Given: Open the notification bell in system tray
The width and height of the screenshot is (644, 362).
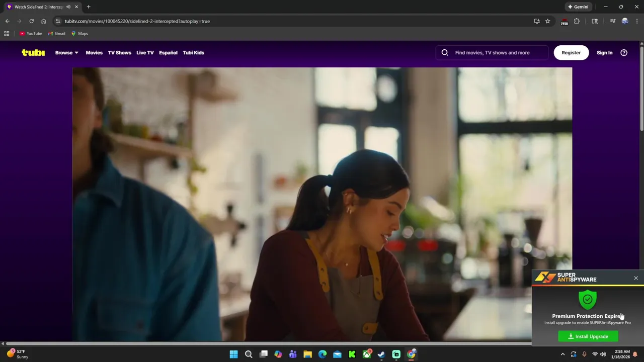Looking at the screenshot, I should tap(635, 354).
